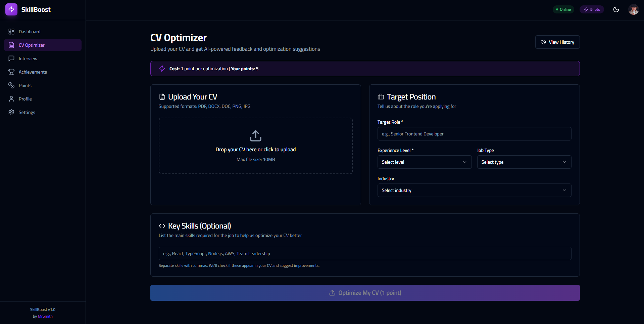
Task: Toggle dark mode with the moon icon
Action: pyautogui.click(x=616, y=9)
